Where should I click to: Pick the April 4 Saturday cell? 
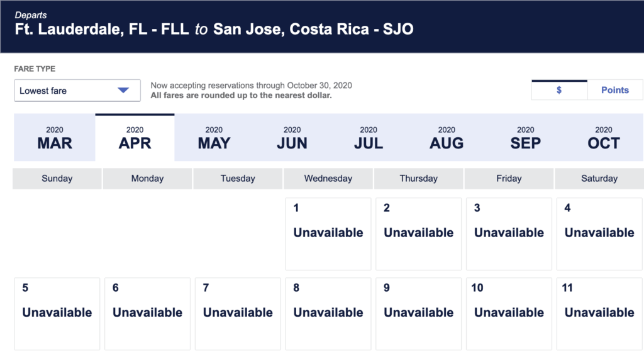[599, 234]
